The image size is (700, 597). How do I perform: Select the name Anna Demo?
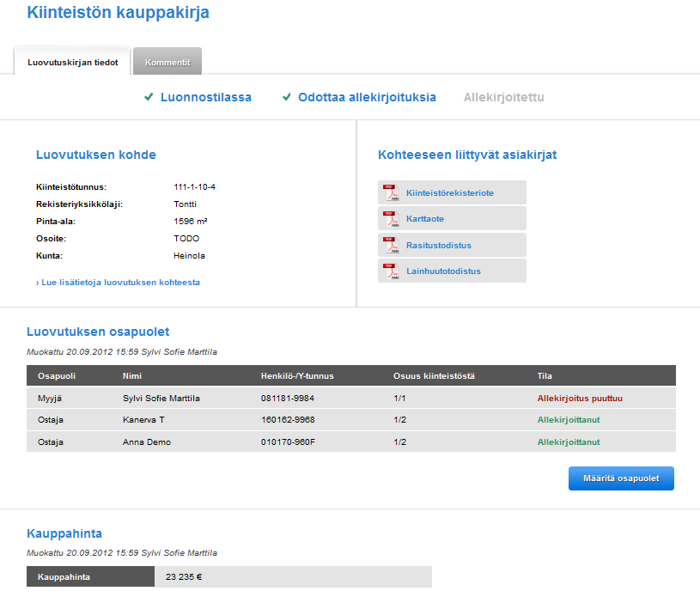pos(147,442)
